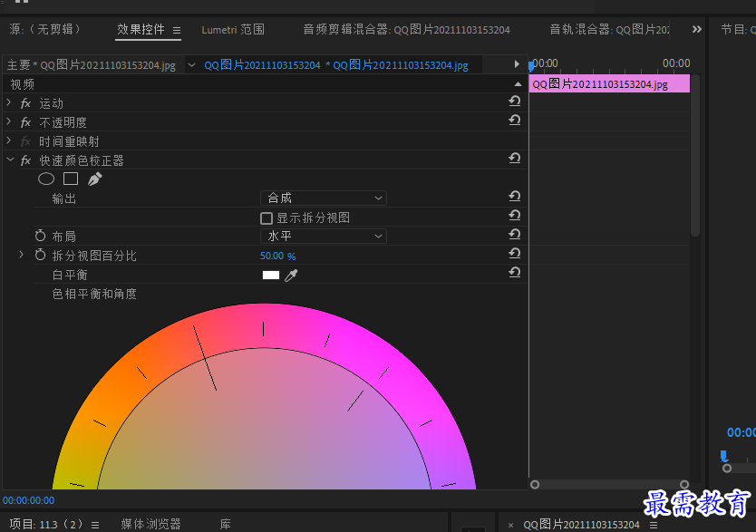Toggle animation stopwatch for 拆分视图百分比
This screenshot has width=756, height=532.
coord(41,255)
